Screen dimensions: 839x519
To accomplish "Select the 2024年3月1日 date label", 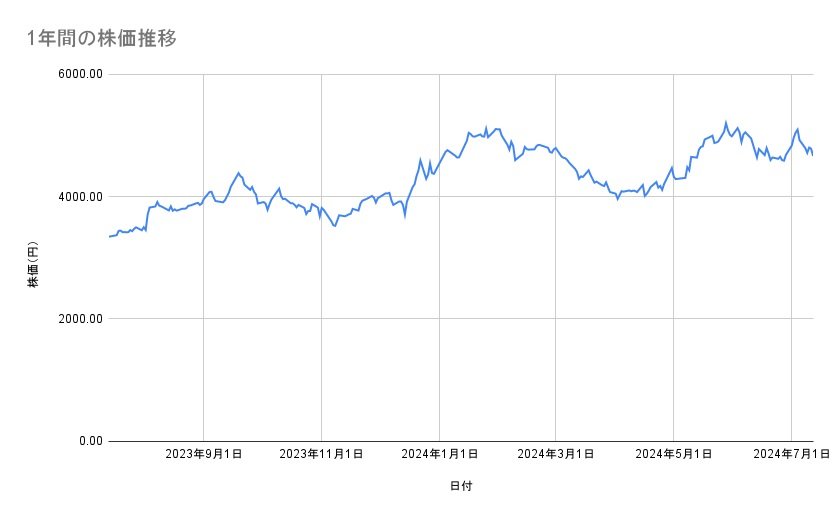I will pyautogui.click(x=556, y=455).
